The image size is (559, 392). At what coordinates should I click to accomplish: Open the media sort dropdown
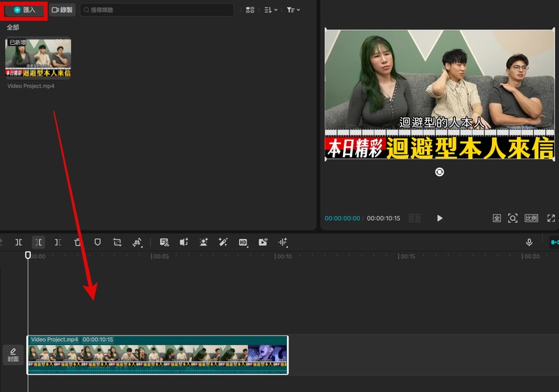(x=270, y=10)
